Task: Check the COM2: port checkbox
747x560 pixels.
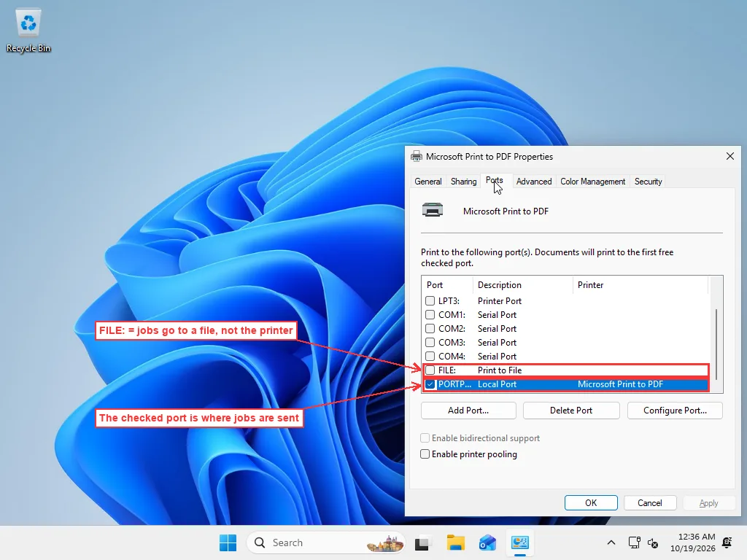Action: (430, 329)
